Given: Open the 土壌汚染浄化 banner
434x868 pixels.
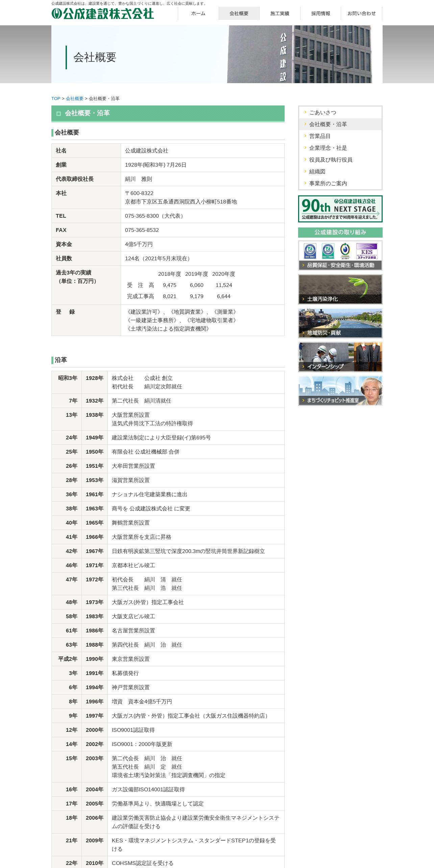Looking at the screenshot, I should pos(340,289).
